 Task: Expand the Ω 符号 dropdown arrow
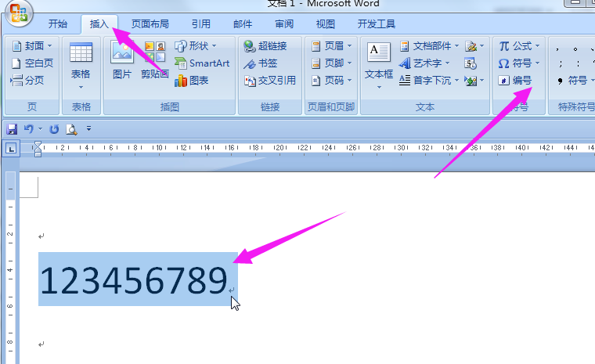coord(537,63)
